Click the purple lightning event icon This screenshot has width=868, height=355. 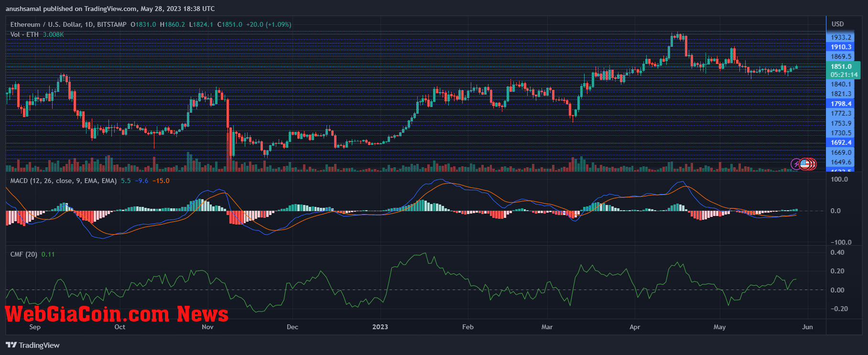coord(796,164)
